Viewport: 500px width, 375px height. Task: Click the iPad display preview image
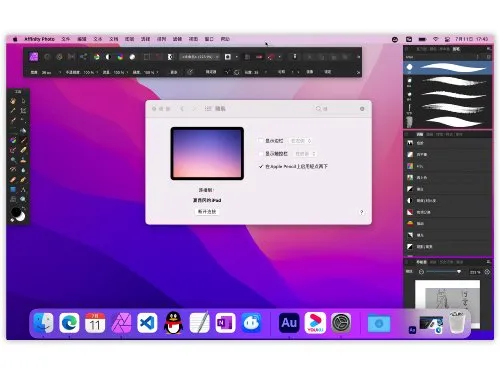pos(207,153)
